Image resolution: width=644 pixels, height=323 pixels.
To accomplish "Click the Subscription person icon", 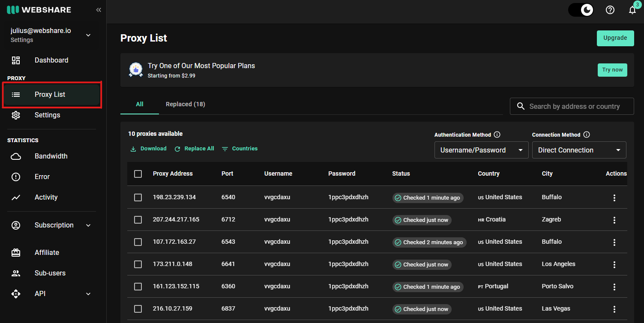I will (16, 225).
